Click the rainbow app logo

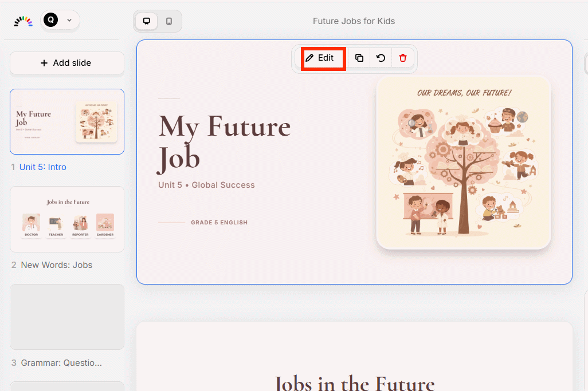coord(23,21)
